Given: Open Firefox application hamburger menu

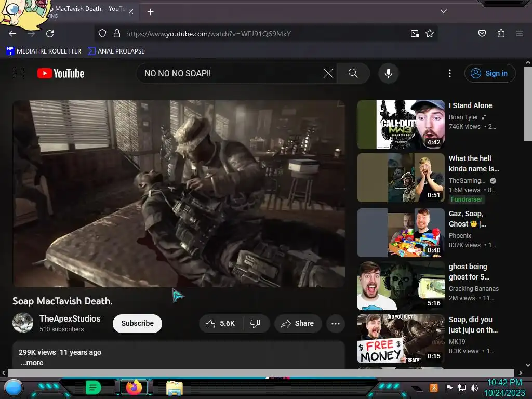Looking at the screenshot, I should point(519,33).
